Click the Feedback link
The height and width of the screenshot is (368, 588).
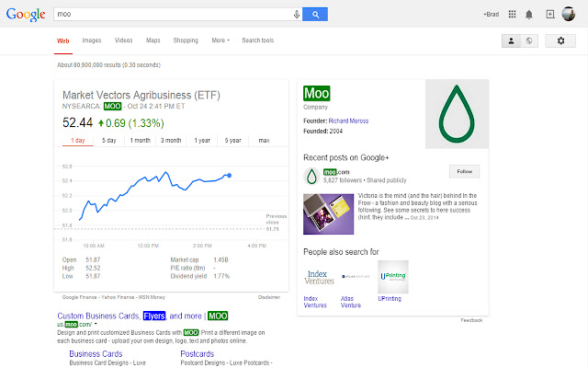(x=471, y=320)
